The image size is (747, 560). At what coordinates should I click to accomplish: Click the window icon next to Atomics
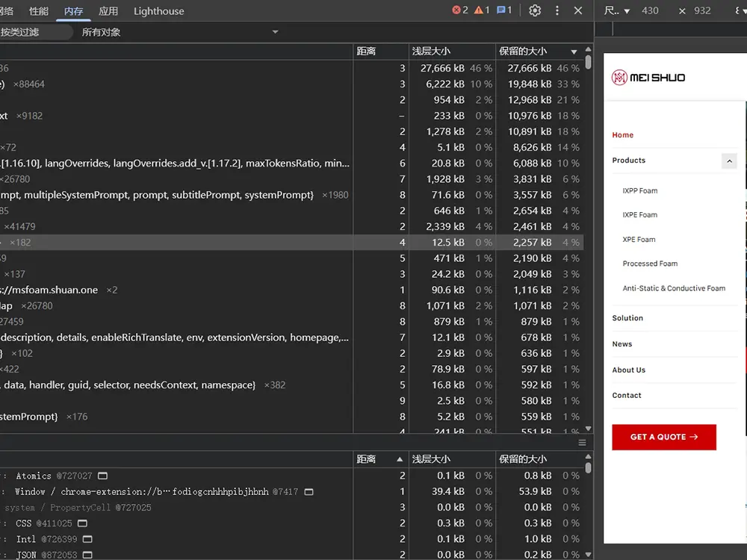[x=103, y=476]
